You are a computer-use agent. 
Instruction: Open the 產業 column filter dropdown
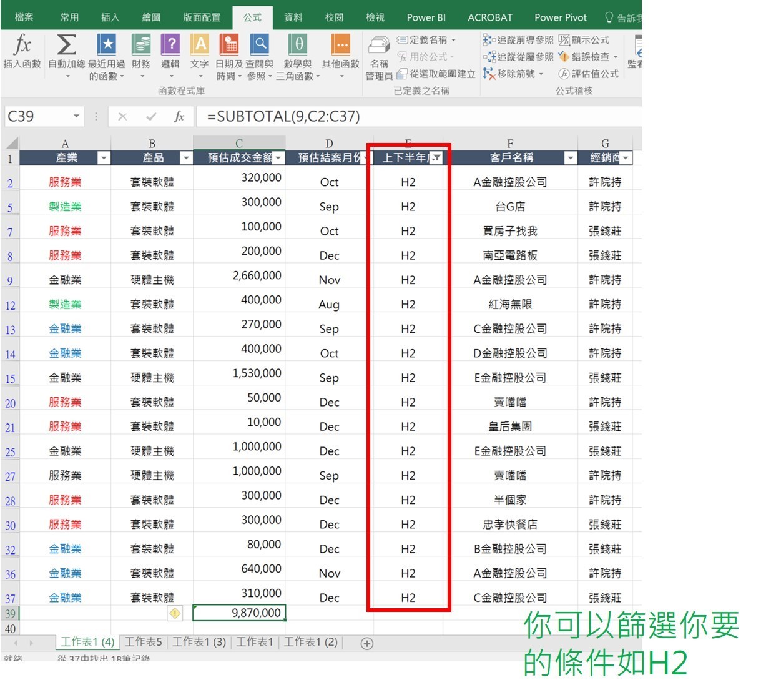coord(104,158)
